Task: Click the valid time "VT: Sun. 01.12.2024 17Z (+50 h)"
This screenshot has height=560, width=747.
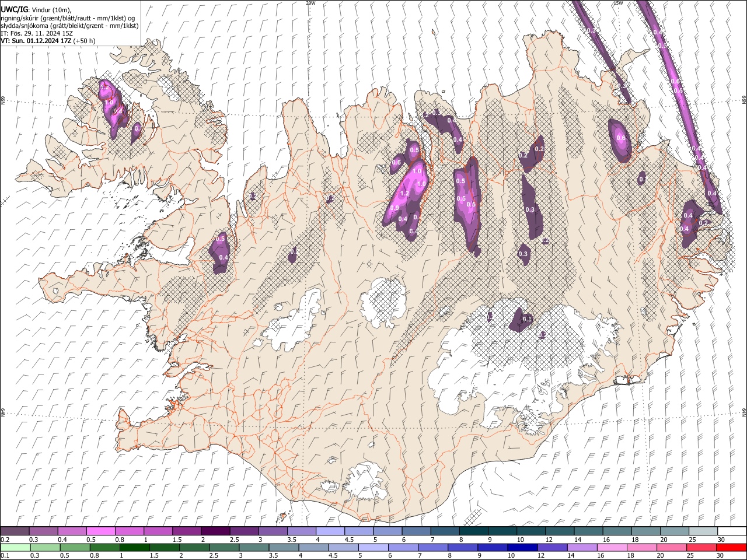Action: click(48, 41)
